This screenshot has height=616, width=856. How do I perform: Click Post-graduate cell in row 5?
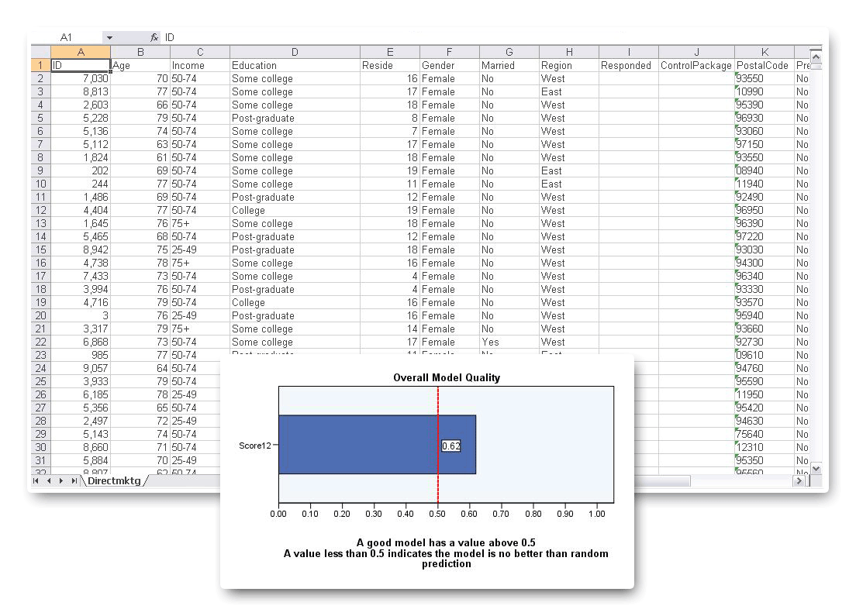tap(295, 118)
